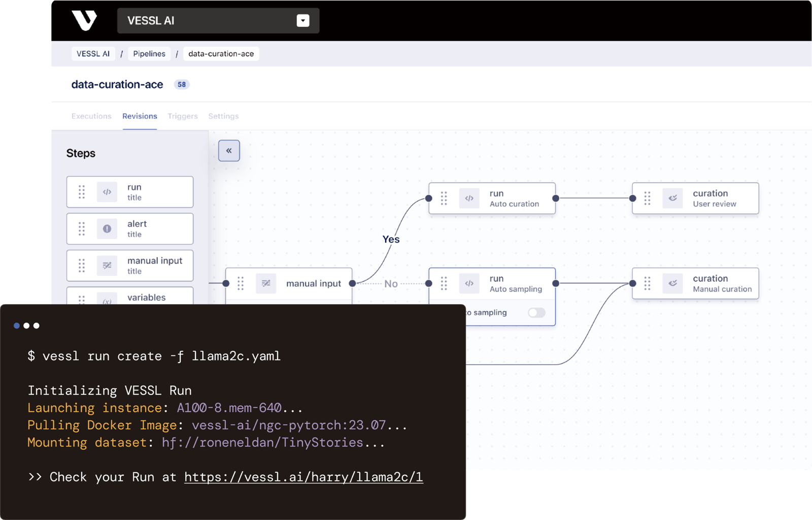Image resolution: width=812 pixels, height=520 pixels.
Task: Open the VESSL AI organization dropdown
Action: click(218, 21)
